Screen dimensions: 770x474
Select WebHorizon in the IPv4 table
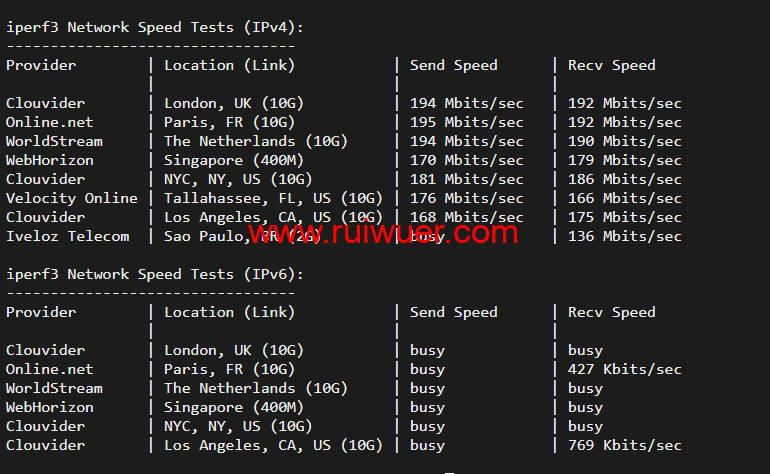(50, 160)
